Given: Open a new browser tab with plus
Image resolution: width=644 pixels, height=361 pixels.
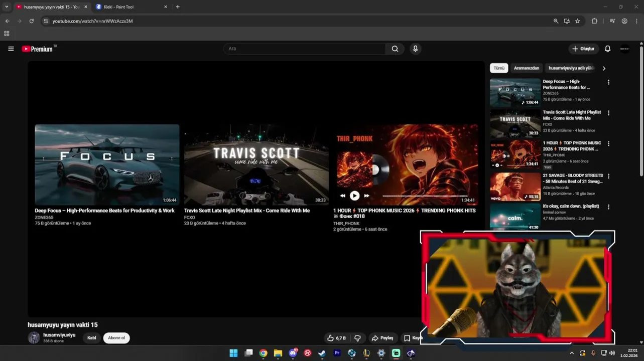Looking at the screenshot, I should 178,7.
